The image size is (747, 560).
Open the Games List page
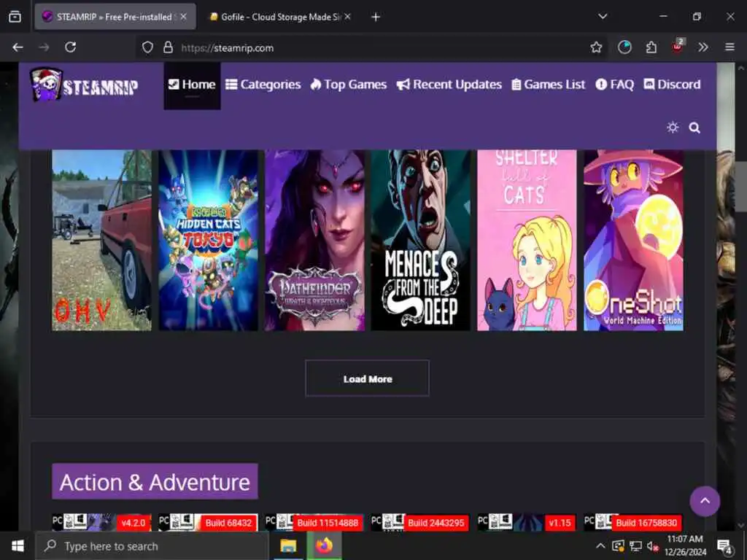(548, 85)
